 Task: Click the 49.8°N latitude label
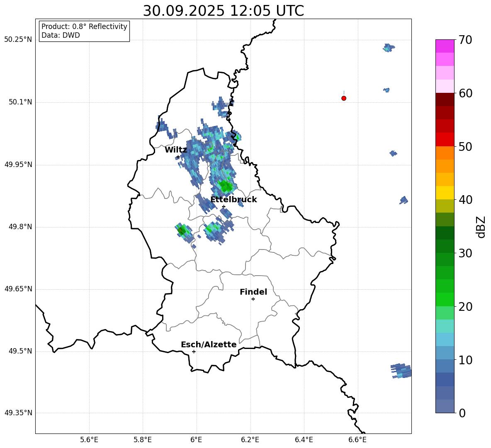click(21, 227)
